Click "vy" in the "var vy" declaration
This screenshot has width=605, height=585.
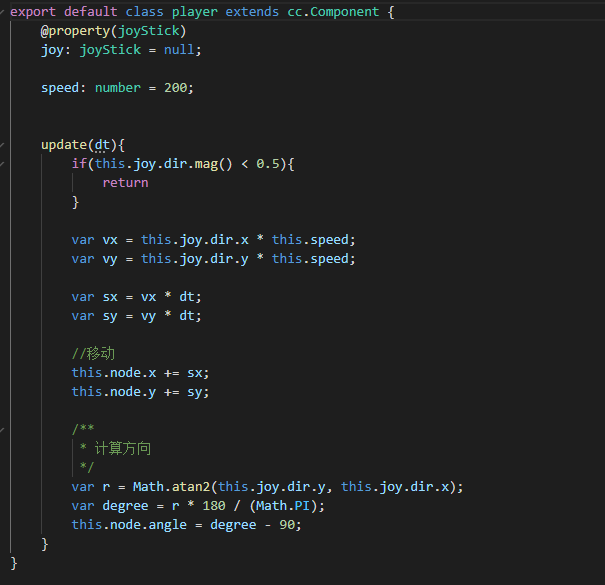point(110,259)
